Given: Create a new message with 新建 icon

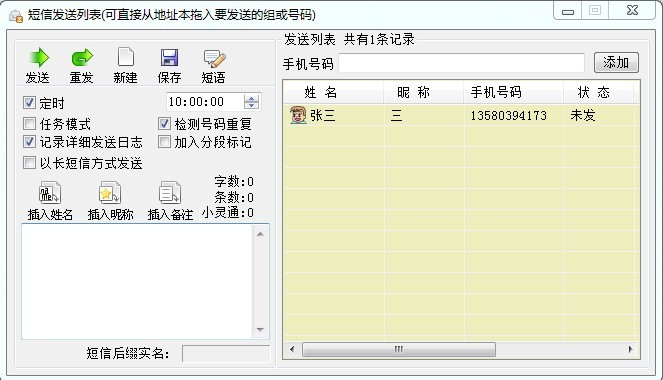Looking at the screenshot, I should 126,57.
